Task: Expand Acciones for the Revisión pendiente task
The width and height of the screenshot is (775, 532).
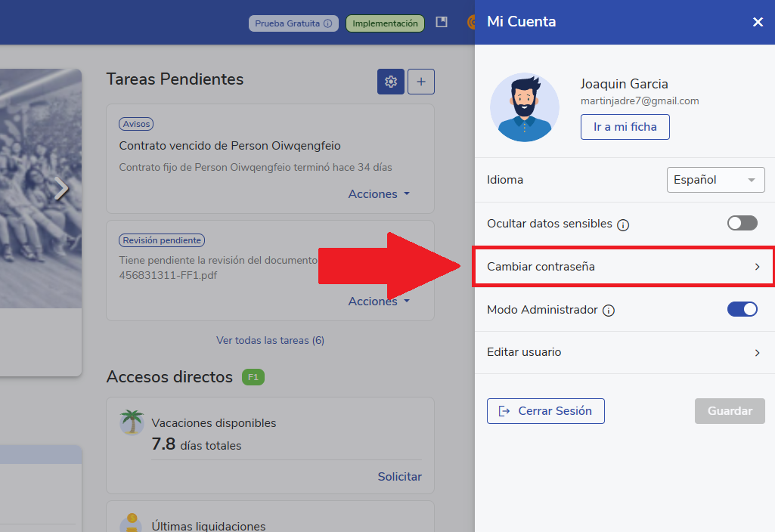Action: pos(379,302)
